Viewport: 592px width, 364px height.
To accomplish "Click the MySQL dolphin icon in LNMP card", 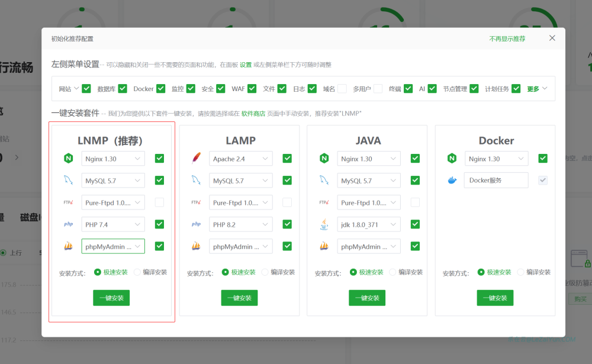I will [68, 180].
